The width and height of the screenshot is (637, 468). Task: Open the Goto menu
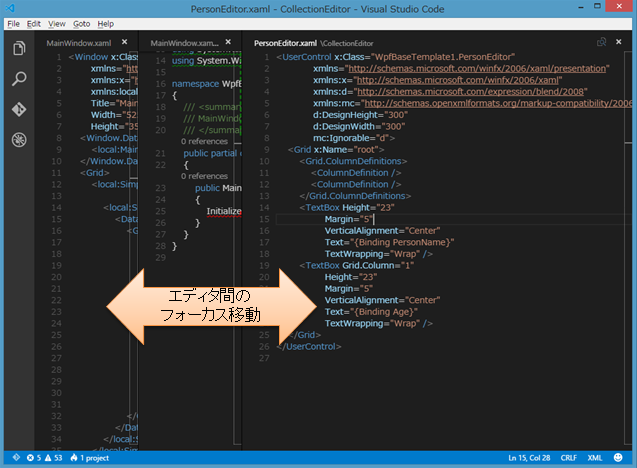82,24
